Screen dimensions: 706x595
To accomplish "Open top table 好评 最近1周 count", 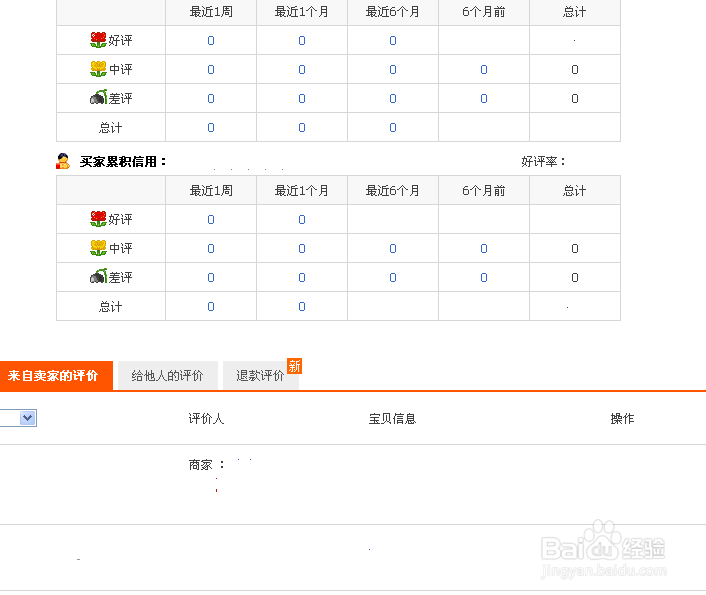I will (x=211, y=41).
